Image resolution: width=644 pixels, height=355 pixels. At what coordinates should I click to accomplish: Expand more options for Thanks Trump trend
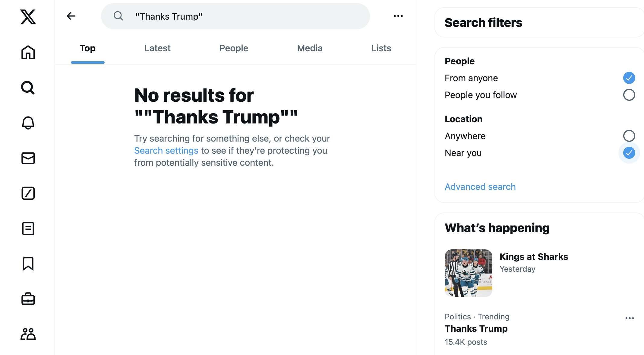[x=630, y=318]
